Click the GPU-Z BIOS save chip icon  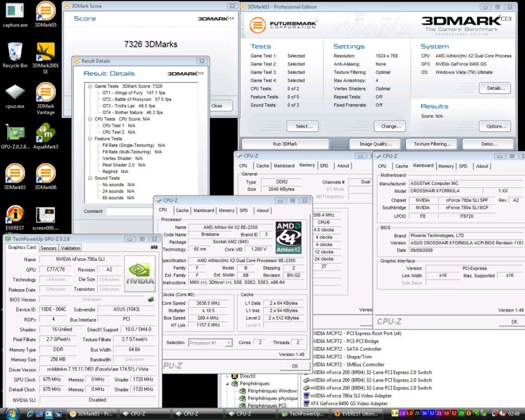click(151, 299)
